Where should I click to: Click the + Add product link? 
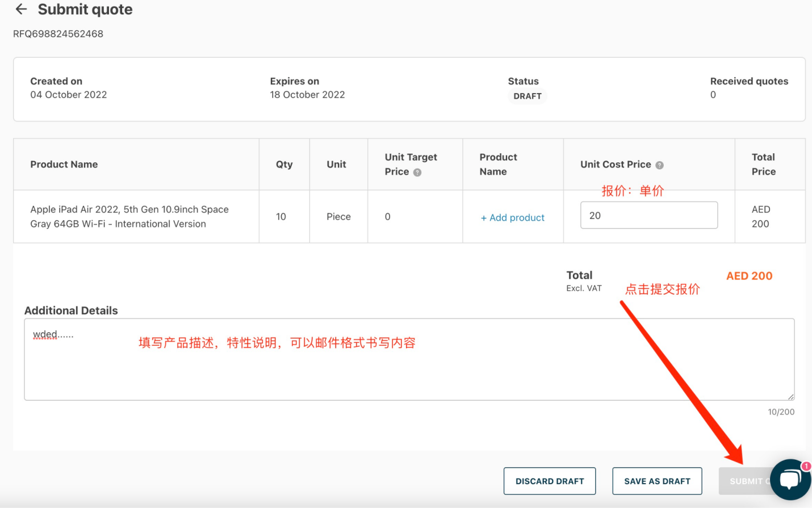[x=512, y=217]
